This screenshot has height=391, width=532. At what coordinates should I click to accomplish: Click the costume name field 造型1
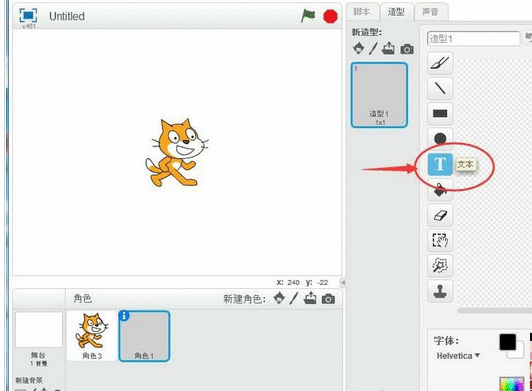pos(473,38)
